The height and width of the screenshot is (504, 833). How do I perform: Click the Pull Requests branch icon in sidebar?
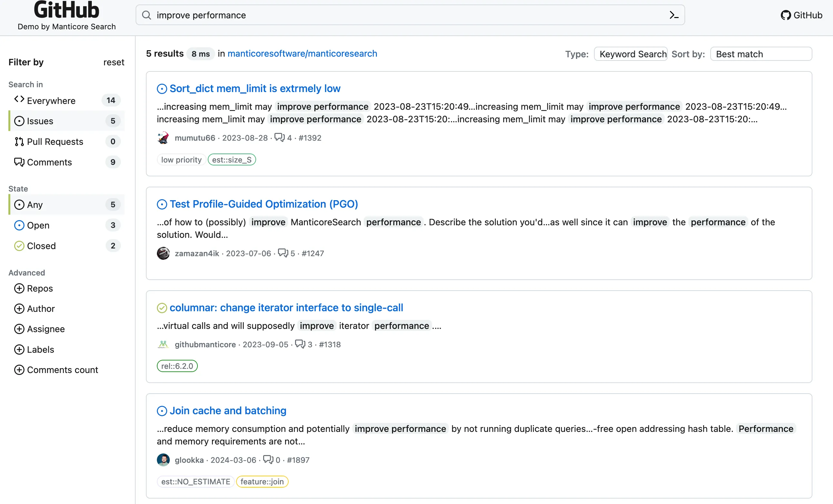pyautogui.click(x=19, y=142)
